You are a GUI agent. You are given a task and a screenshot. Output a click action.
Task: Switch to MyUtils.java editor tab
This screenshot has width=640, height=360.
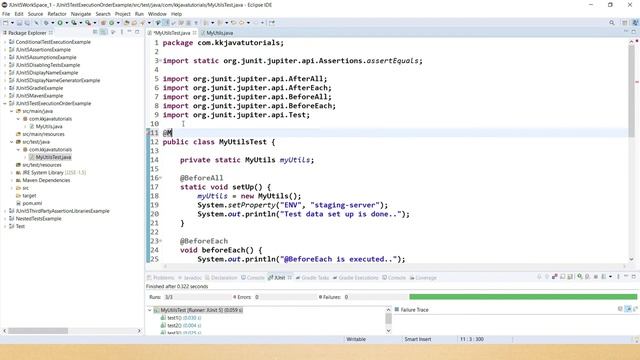pos(219,33)
